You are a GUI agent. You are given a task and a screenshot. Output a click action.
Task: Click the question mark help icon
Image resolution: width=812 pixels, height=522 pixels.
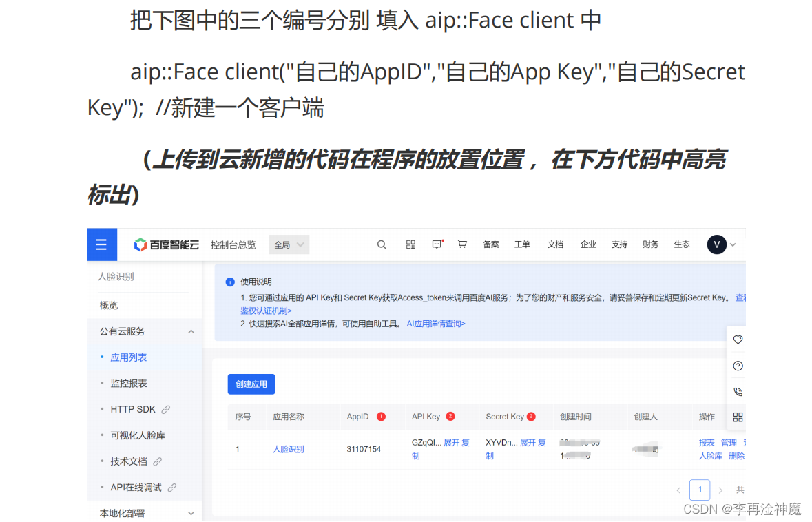tap(738, 366)
